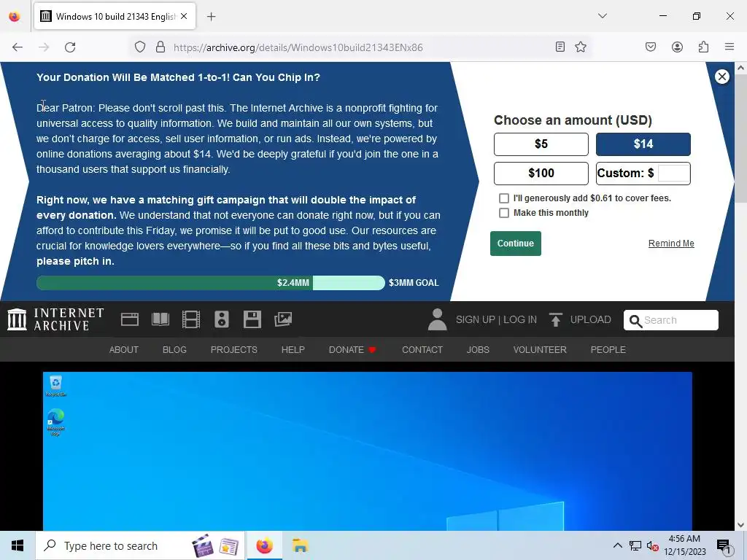Expand hidden system tray icons chevron

(x=617, y=545)
